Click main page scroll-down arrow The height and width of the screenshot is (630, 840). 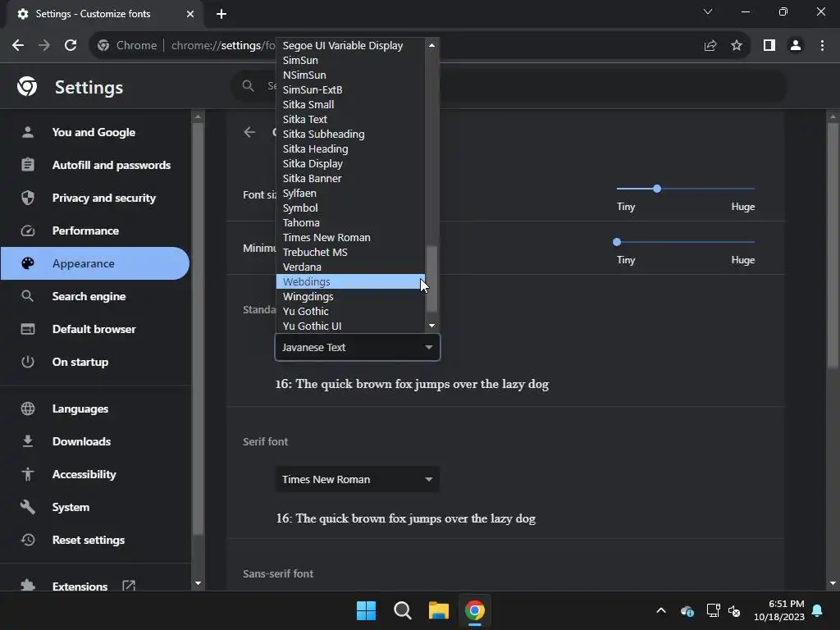tap(833, 583)
